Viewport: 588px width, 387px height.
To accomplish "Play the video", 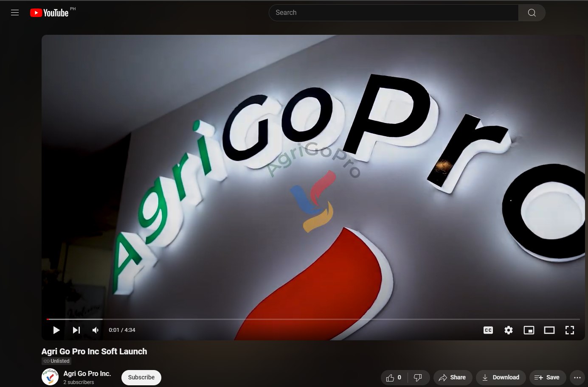I will (56, 330).
